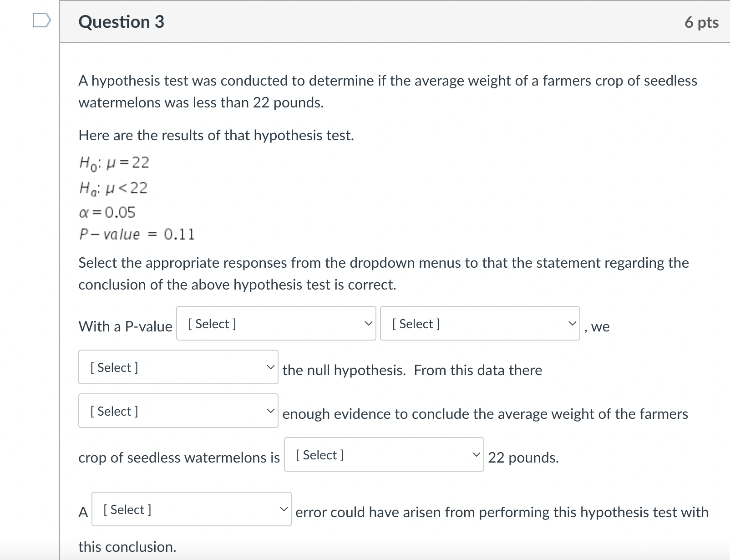Click chevron arrow beside 'enough evidence' dropdown

tap(270, 411)
